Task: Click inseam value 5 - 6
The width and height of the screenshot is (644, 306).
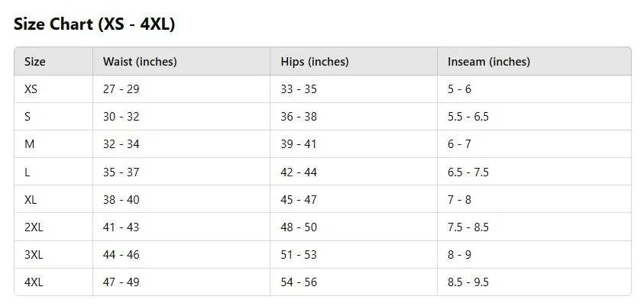Action: click(459, 89)
